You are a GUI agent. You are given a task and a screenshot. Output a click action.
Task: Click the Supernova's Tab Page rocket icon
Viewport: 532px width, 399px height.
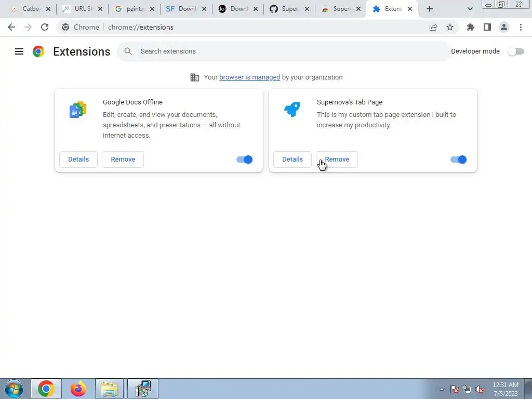pyautogui.click(x=292, y=110)
